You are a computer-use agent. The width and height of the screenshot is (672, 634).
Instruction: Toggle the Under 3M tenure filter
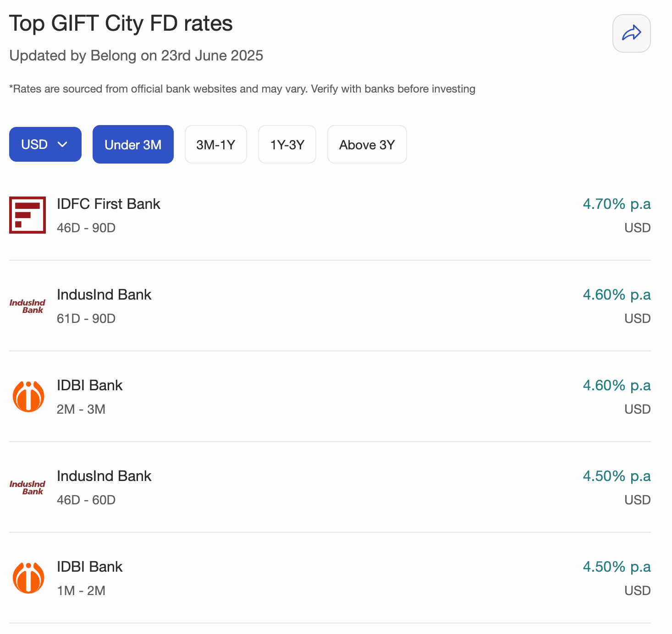point(133,144)
